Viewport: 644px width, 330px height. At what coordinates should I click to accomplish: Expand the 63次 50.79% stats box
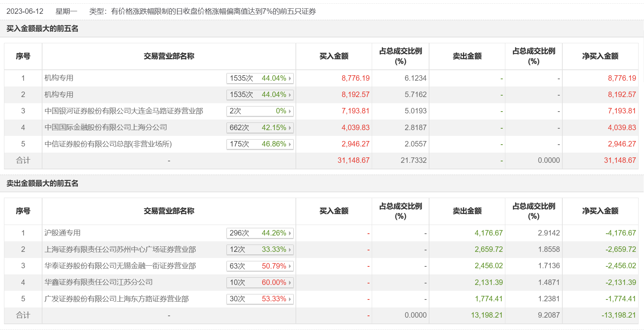click(260, 266)
